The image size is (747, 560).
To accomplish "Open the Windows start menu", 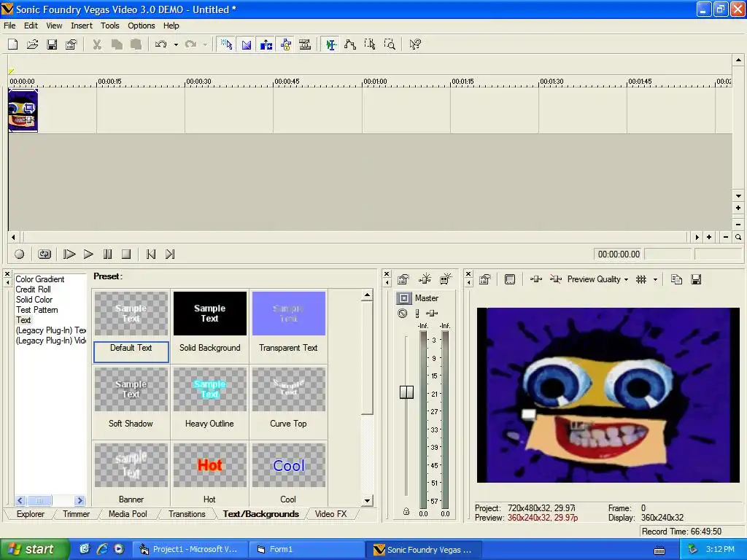I will coord(34,549).
